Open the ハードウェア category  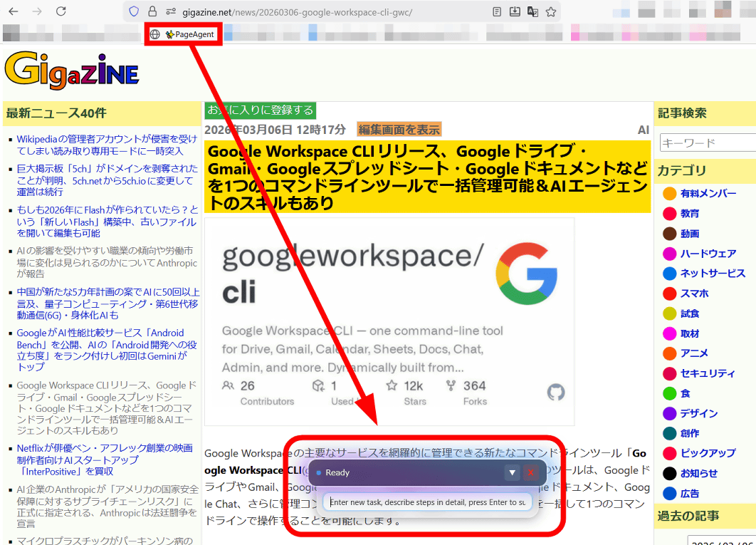(x=708, y=254)
